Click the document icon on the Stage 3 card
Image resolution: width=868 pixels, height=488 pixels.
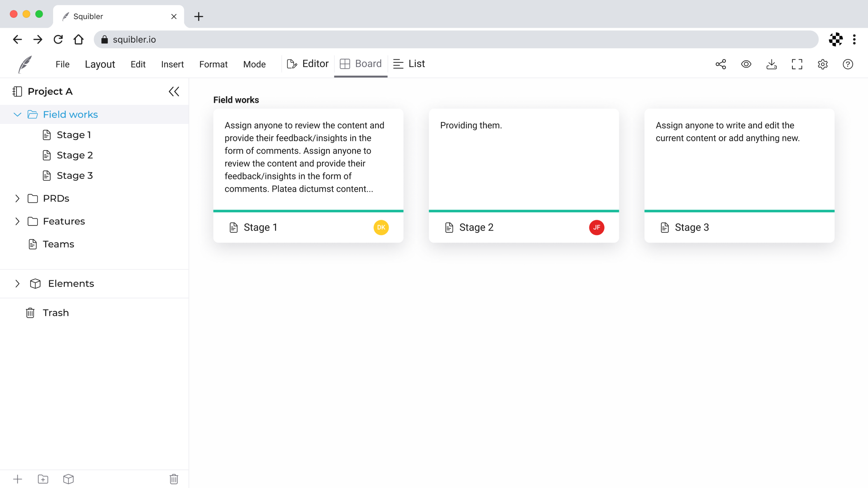click(665, 227)
